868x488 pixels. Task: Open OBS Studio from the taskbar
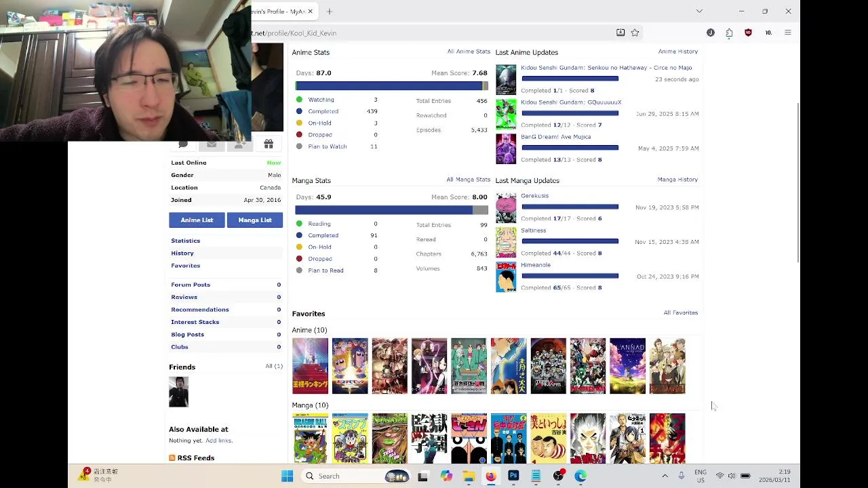pos(558,476)
